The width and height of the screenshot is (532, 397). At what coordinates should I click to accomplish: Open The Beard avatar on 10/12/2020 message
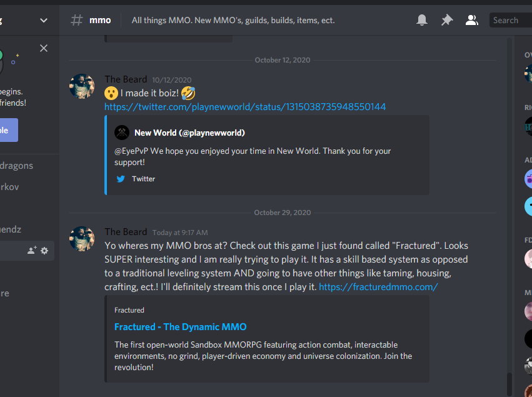[82, 86]
